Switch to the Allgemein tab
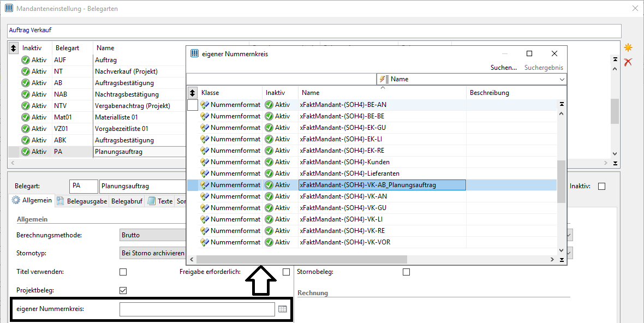 point(32,200)
